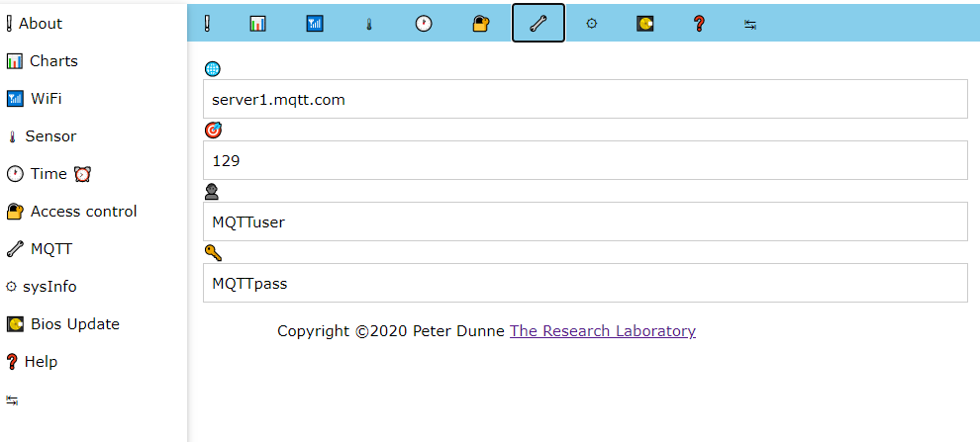This screenshot has height=442, width=980.
Task: Open thermometer Sensor icon in top toolbar
Action: pyautogui.click(x=369, y=25)
